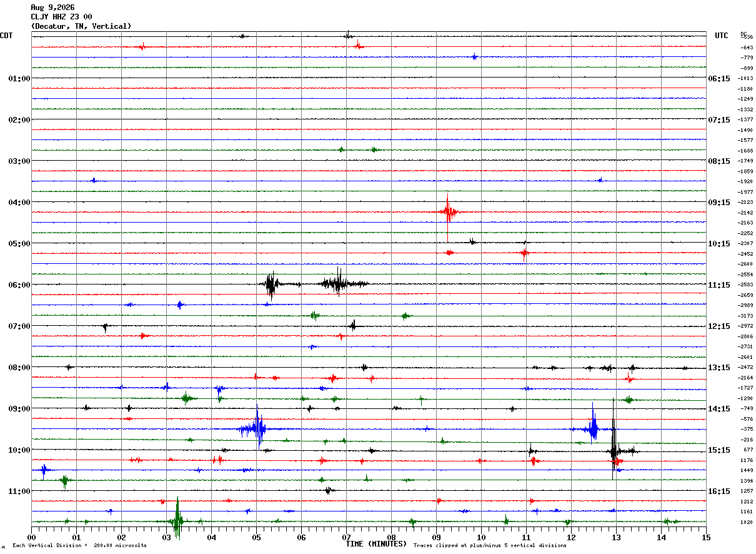The height and width of the screenshot is (554, 756).
Task: Select minute 13 on the time axis
Action: pos(616,537)
